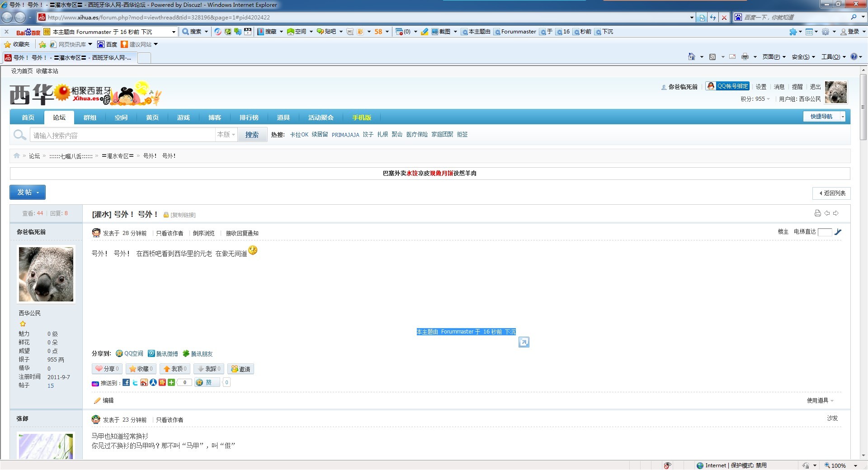Click the browser Refresh icon
The width and height of the screenshot is (868, 470).
[x=713, y=18]
